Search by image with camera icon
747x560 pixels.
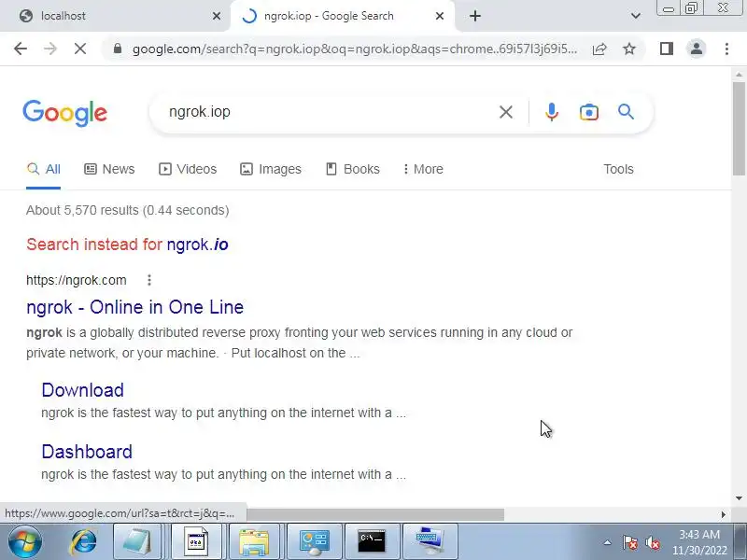pyautogui.click(x=589, y=112)
